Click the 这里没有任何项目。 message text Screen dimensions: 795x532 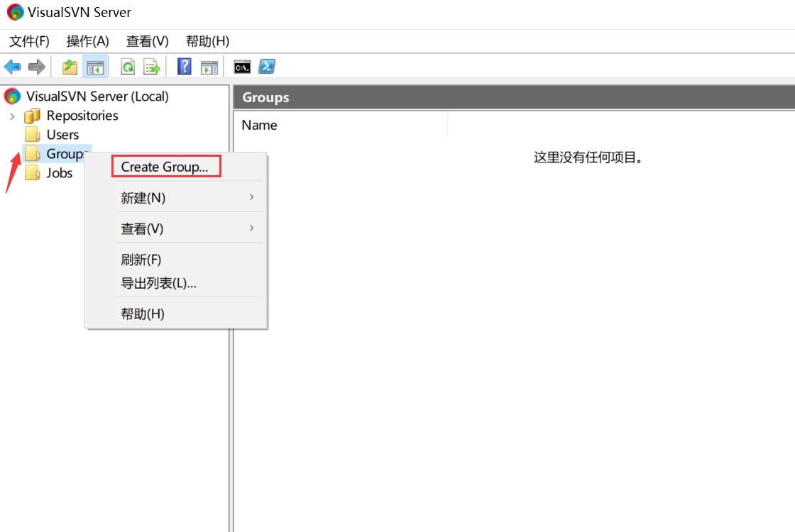[x=588, y=157]
